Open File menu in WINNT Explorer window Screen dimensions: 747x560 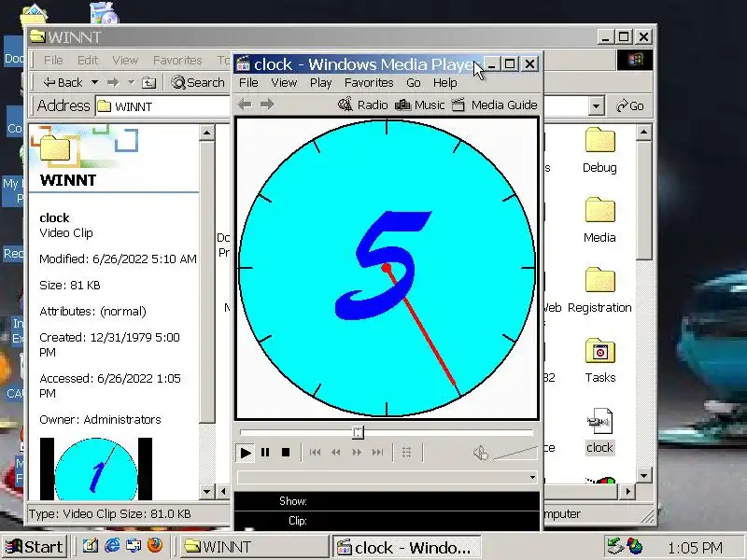click(53, 61)
